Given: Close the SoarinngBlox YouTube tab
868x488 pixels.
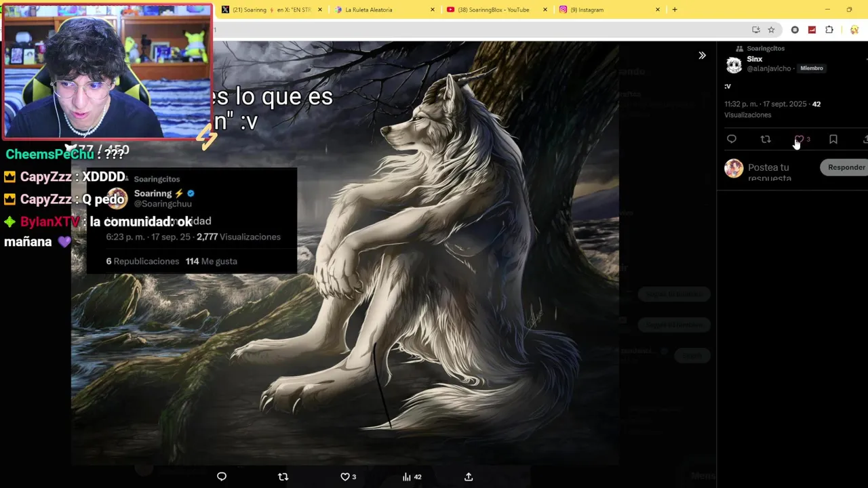Looking at the screenshot, I should point(545,9).
